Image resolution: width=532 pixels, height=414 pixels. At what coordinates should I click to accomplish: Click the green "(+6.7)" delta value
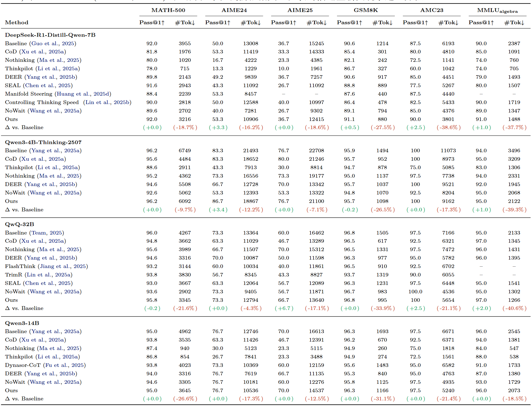[284, 308]
